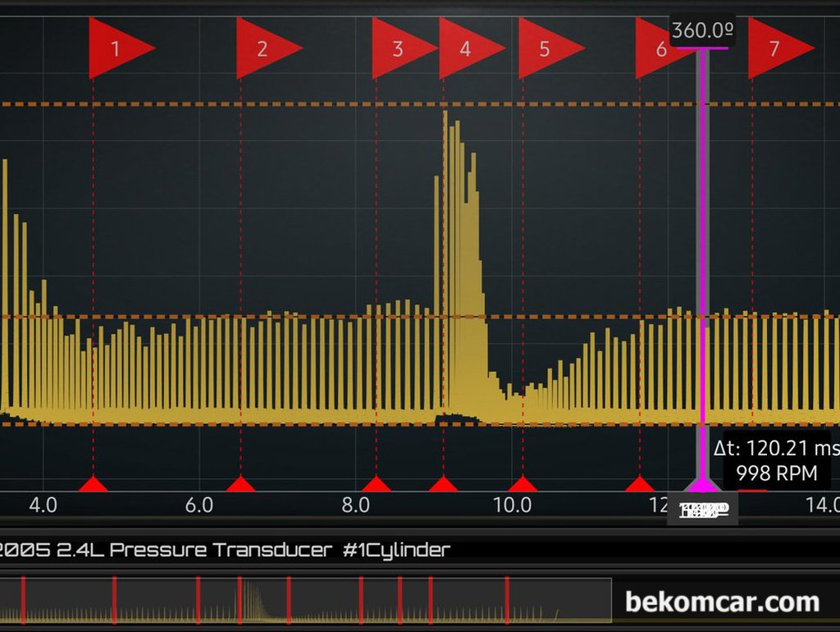Click bottom red triangle under flag 1
The image size is (840, 632).
point(94,483)
